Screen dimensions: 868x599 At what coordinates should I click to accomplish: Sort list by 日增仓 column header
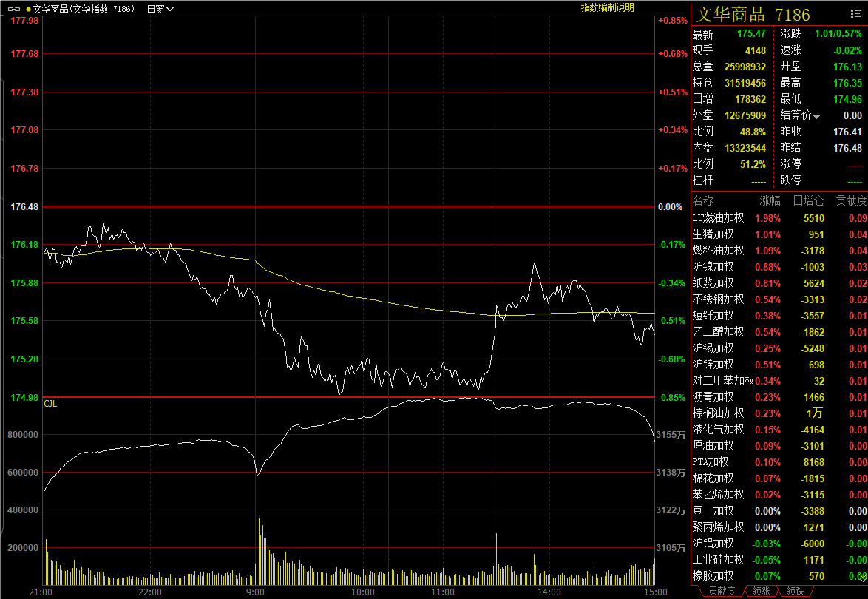(808, 201)
